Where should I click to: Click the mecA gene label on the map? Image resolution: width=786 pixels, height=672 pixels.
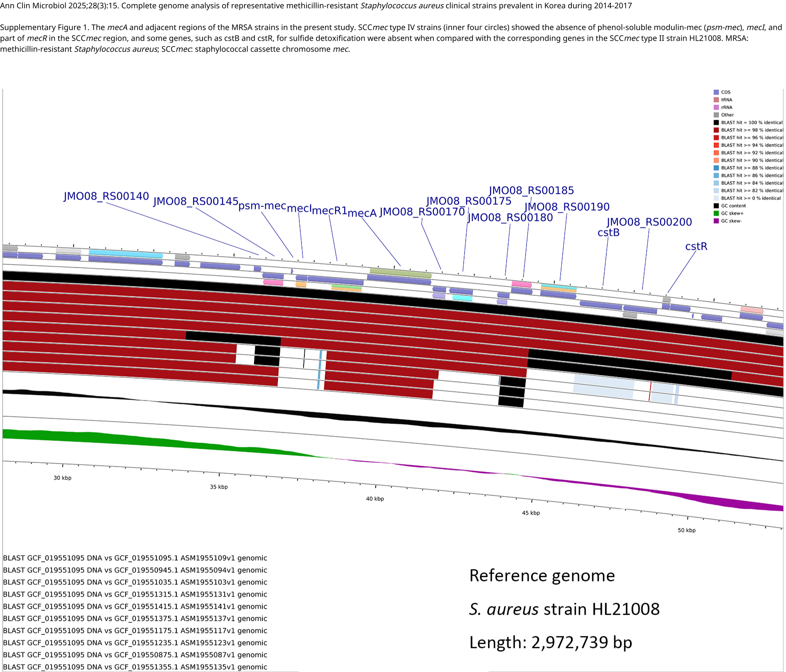[x=362, y=213]
